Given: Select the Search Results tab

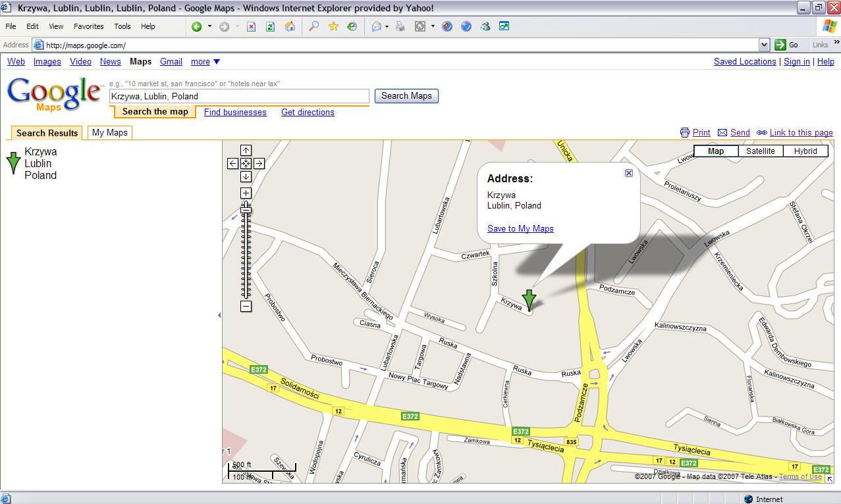Looking at the screenshot, I should pyautogui.click(x=47, y=133).
